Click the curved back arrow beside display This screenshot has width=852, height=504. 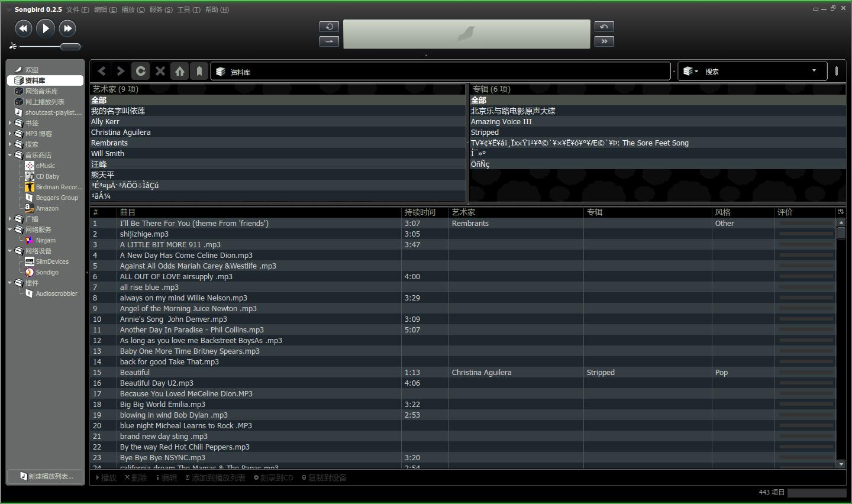tap(604, 27)
